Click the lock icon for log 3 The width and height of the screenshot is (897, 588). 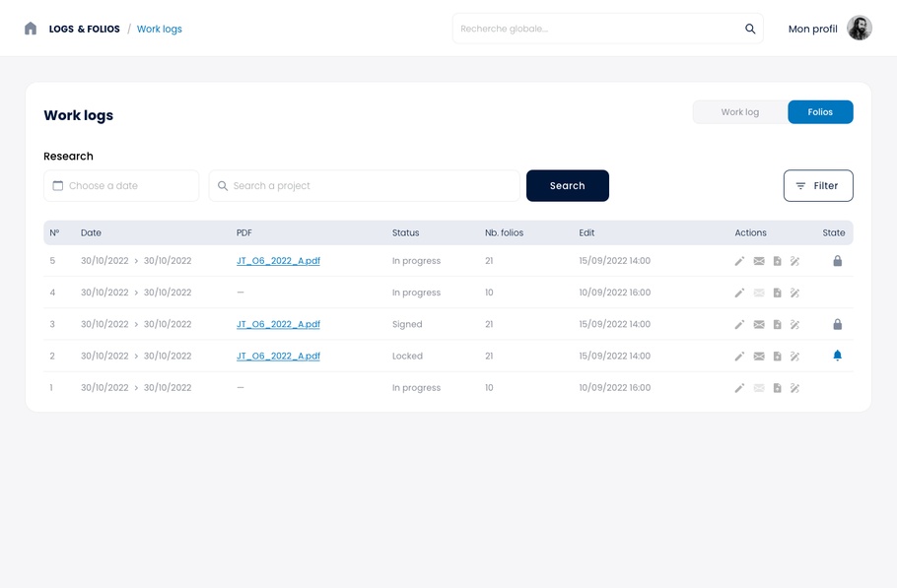click(x=837, y=324)
